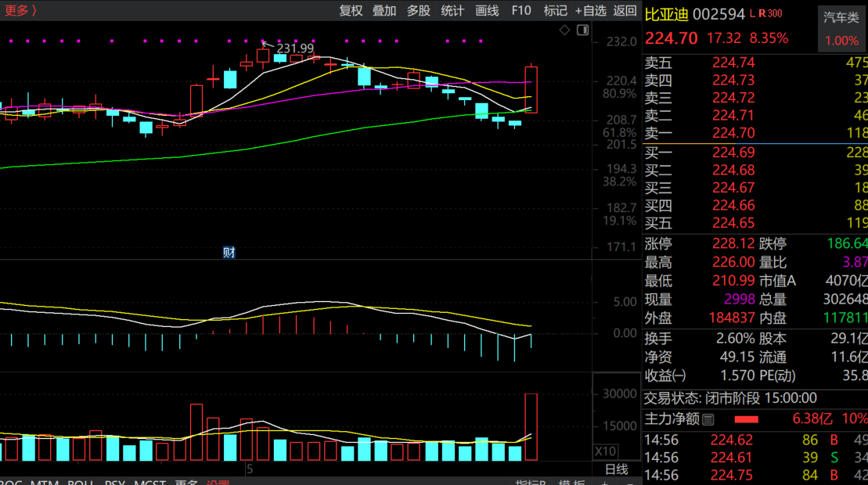Activate the 画线 drawing tools
The height and width of the screenshot is (485, 868).
[487, 10]
